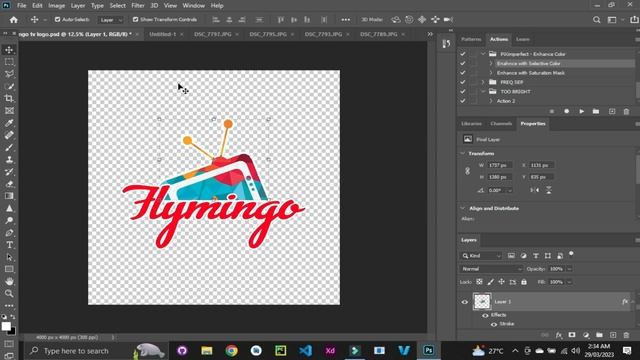
Task: Add layer mask icon in Layers panel
Action: [x=572, y=335]
